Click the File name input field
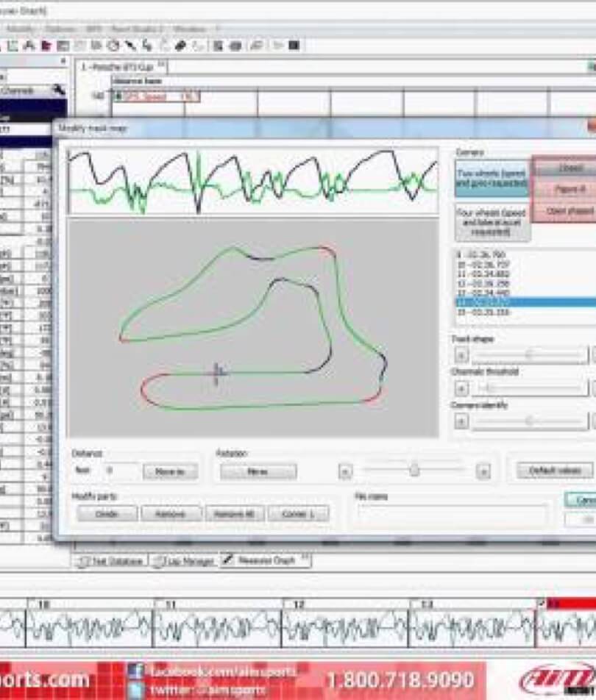 tap(451, 514)
